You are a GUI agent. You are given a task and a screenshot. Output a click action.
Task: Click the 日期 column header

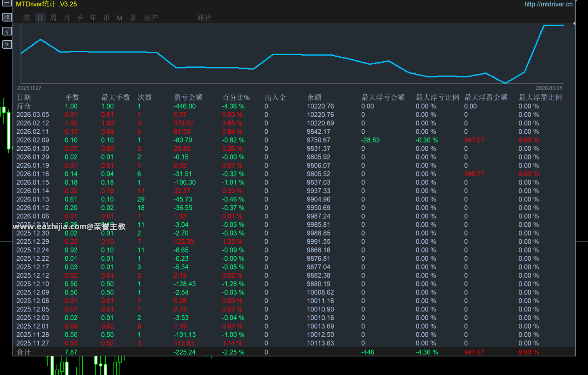[24, 97]
